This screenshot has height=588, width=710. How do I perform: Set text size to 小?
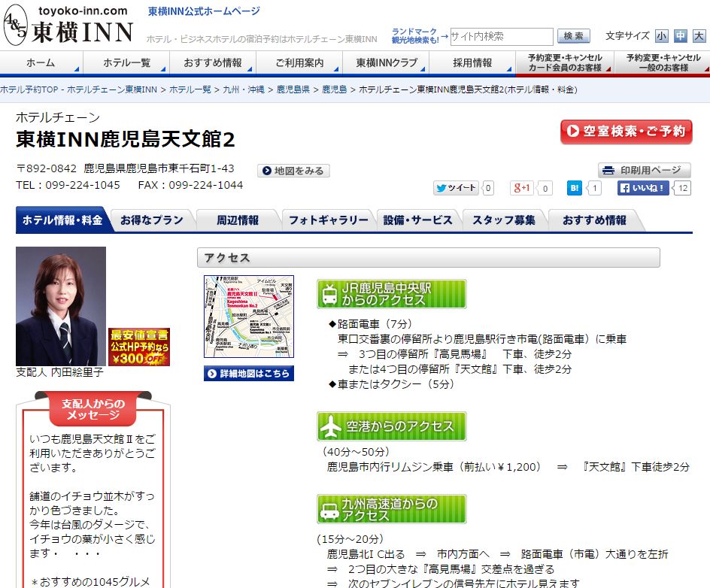coord(662,36)
